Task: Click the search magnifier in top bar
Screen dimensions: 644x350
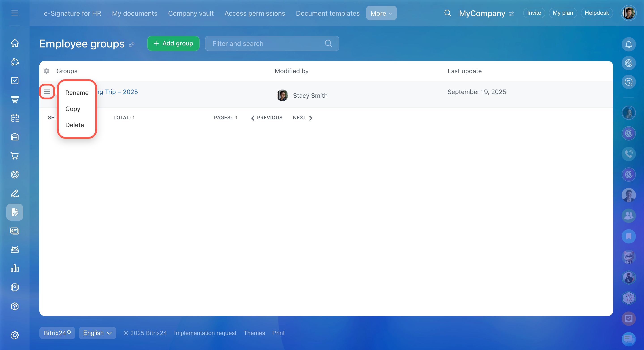Action: 448,13
